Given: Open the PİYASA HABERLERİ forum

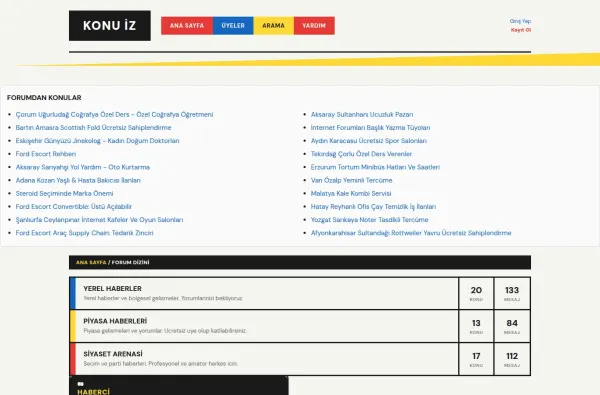Looking at the screenshot, I should coord(115,321).
